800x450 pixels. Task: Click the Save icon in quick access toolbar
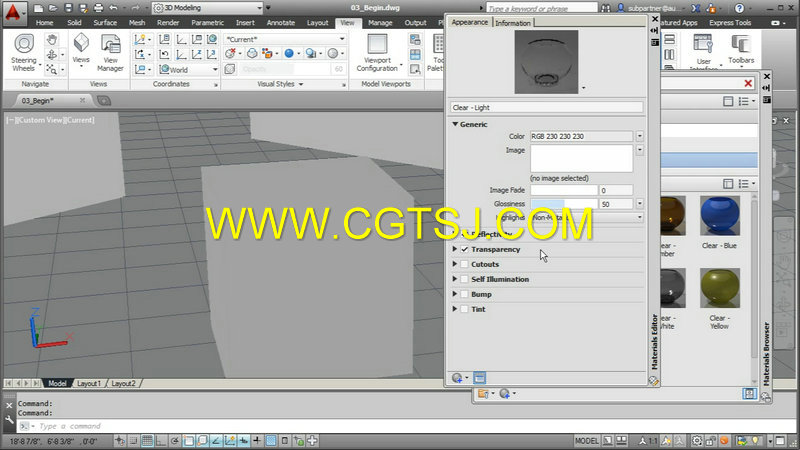point(68,8)
